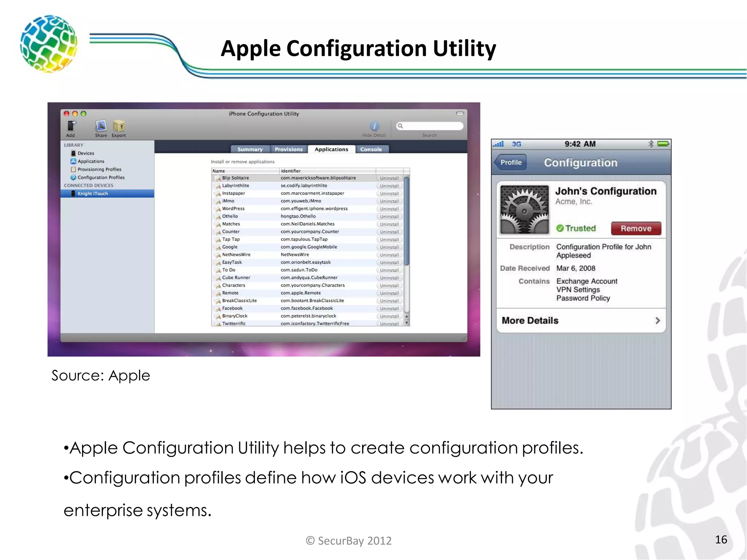
Task: Select the Twitterrific application row
Action: pos(307,323)
